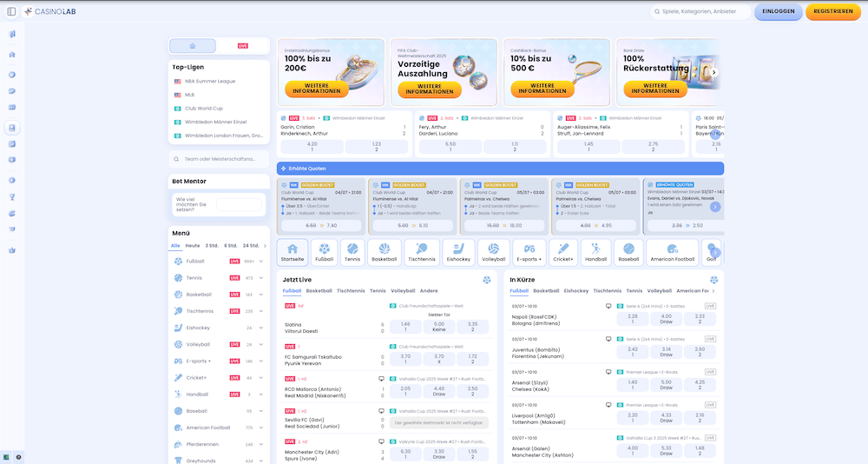Switch to the LIVE toggle next to home
The image size is (868, 464).
pyautogui.click(x=242, y=45)
